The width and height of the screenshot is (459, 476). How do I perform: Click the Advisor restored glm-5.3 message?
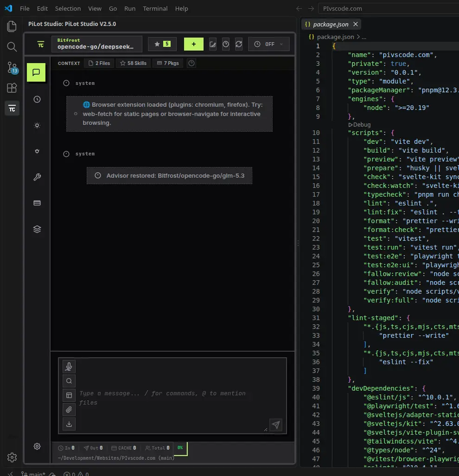[169, 175]
